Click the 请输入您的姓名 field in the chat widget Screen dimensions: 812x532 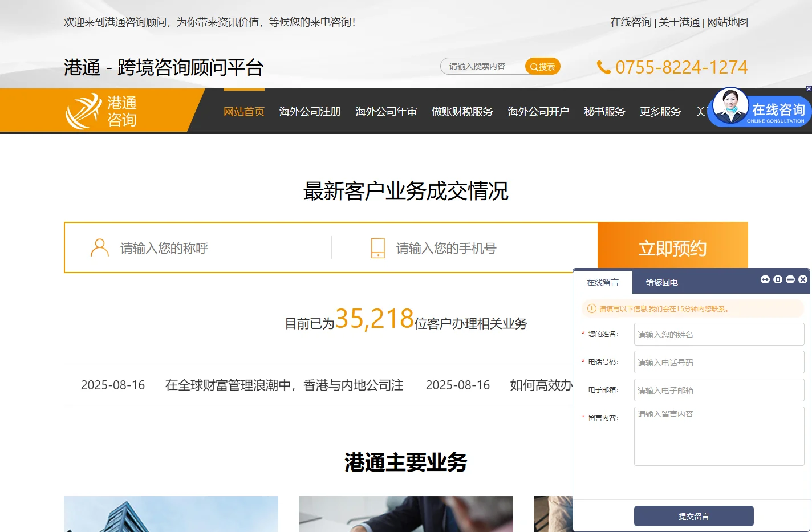pyautogui.click(x=719, y=335)
